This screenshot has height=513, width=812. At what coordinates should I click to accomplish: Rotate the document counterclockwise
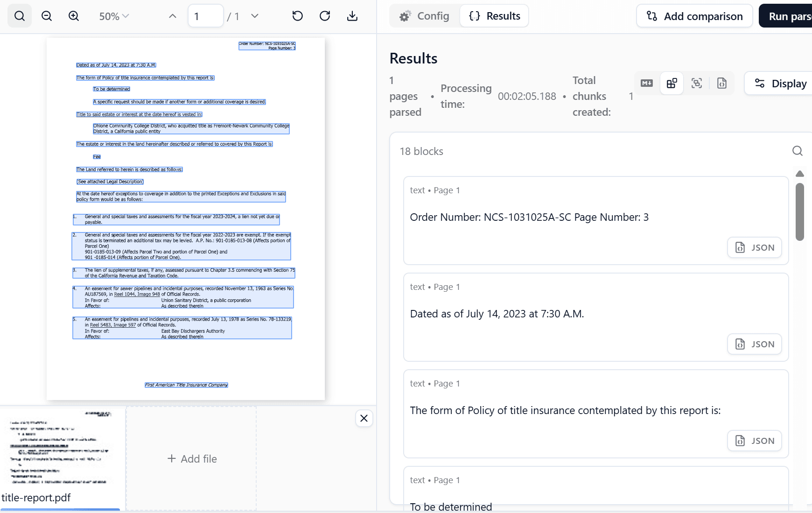[297, 15]
